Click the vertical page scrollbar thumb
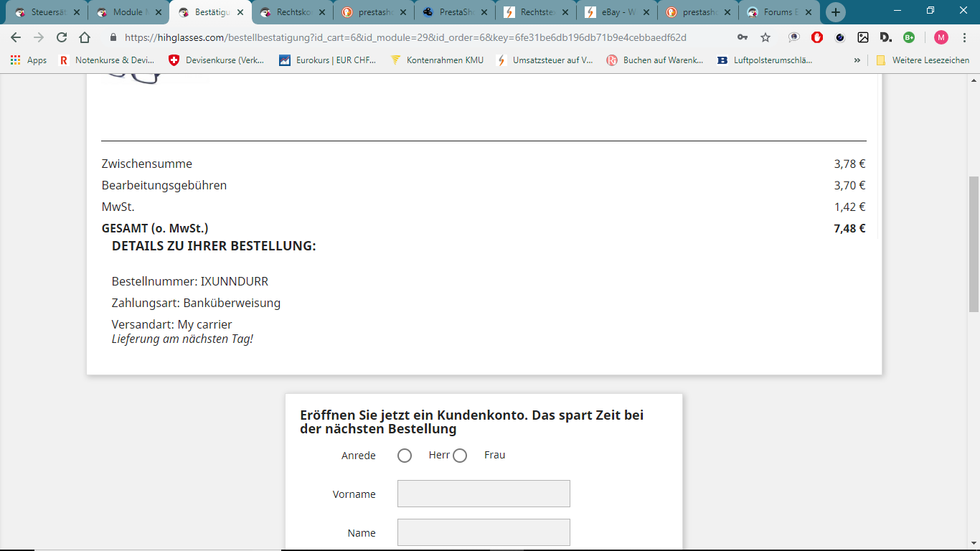This screenshot has height=551, width=980. click(974, 244)
